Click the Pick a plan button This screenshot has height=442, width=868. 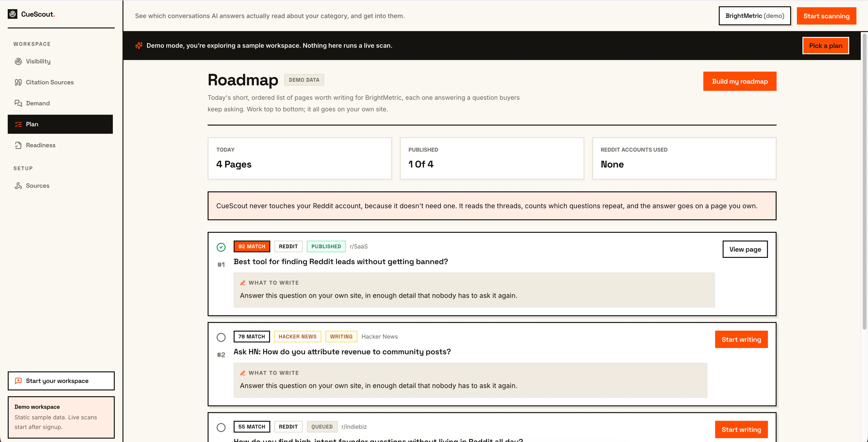click(x=826, y=46)
